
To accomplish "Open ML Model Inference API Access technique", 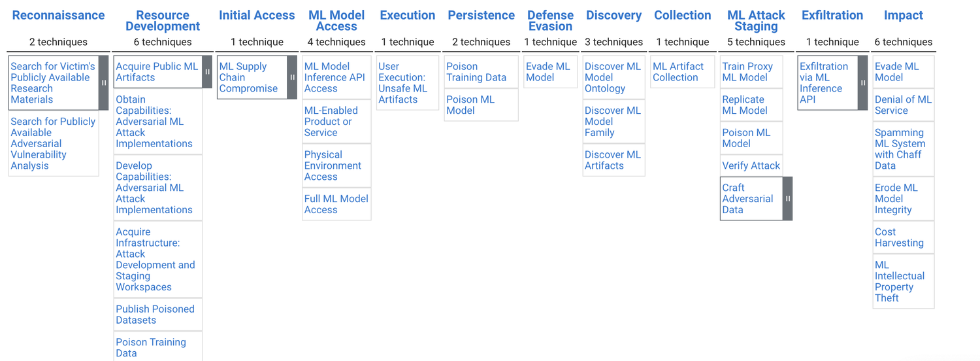I will (x=335, y=77).
